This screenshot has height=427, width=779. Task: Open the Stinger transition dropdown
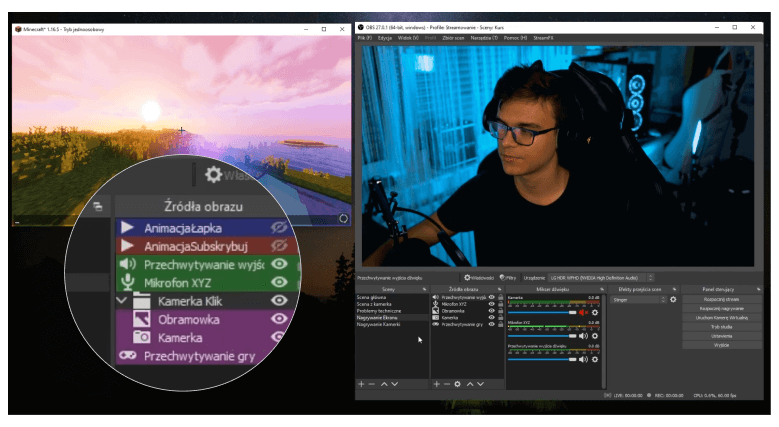636,299
